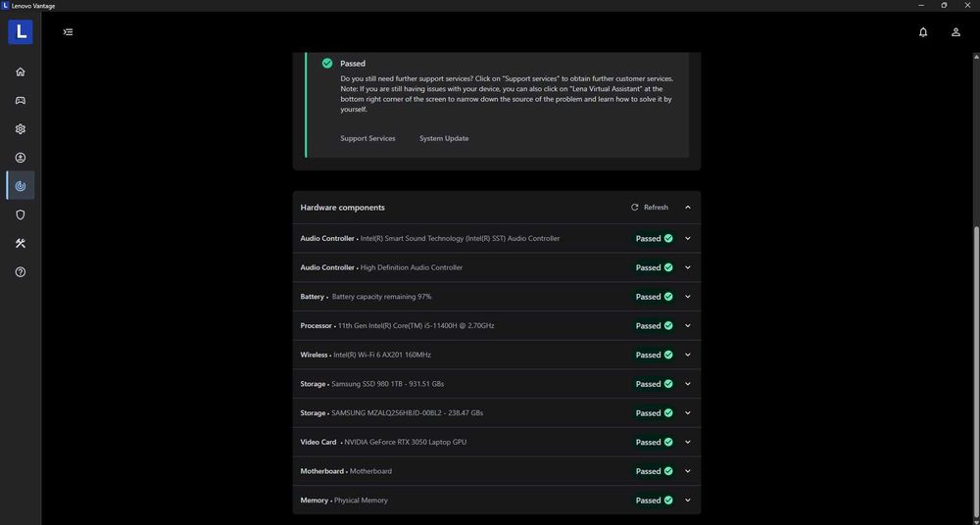Open the Security shield sidebar icon

point(21,215)
